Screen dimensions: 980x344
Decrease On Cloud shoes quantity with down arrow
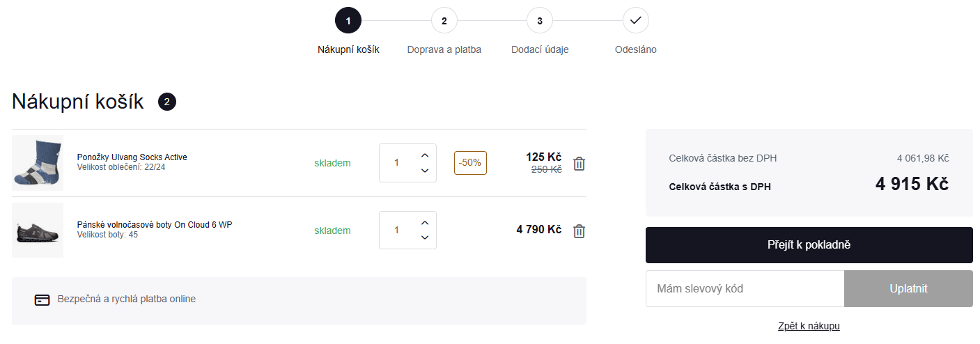pos(425,238)
